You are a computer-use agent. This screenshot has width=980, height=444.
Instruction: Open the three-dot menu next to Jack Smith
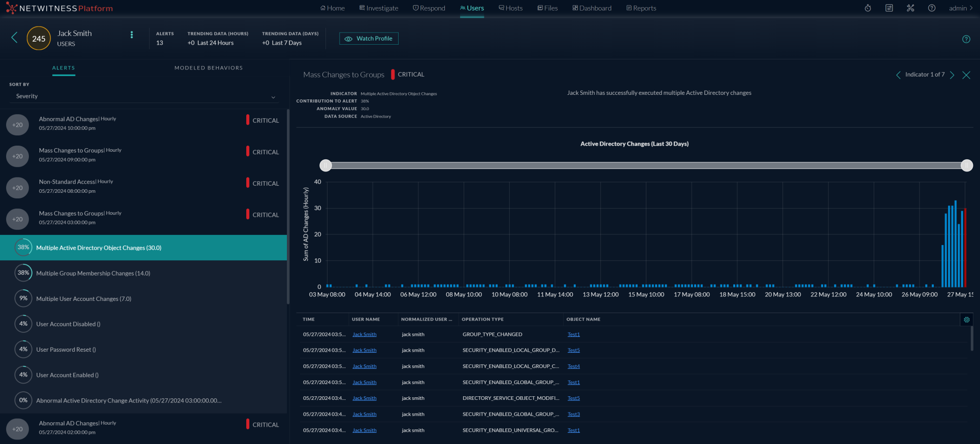click(x=132, y=35)
